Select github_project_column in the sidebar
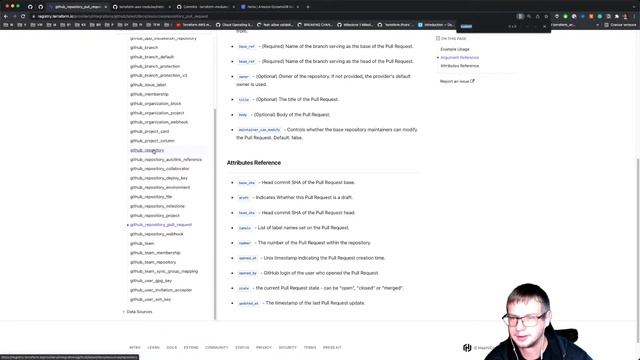Image resolution: width=640 pixels, height=360 pixels. (x=152, y=141)
